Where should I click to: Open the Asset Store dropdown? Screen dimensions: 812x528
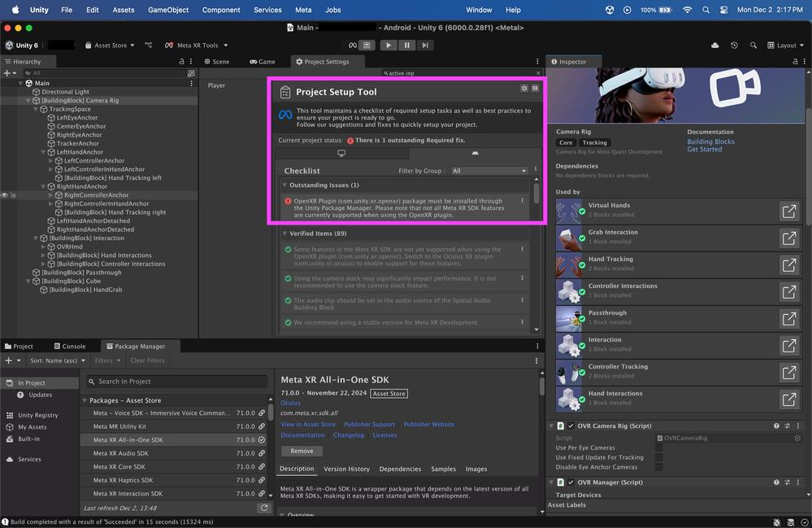click(x=109, y=45)
